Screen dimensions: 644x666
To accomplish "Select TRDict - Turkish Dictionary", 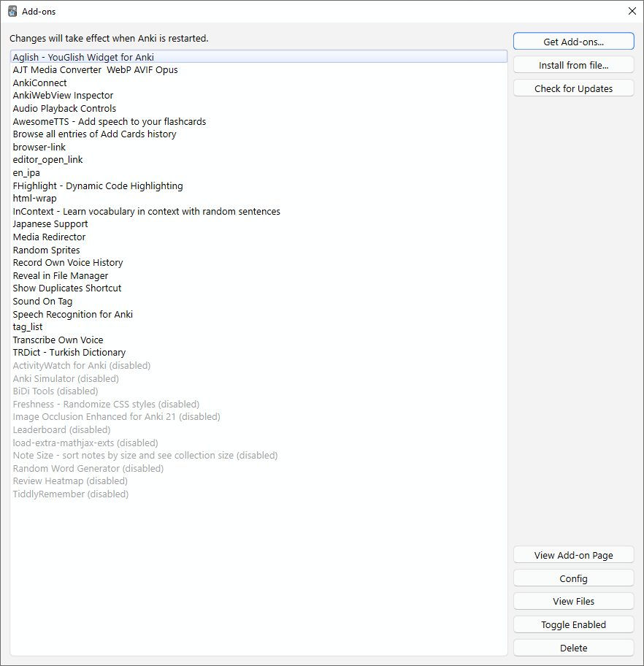I will coord(258,353).
